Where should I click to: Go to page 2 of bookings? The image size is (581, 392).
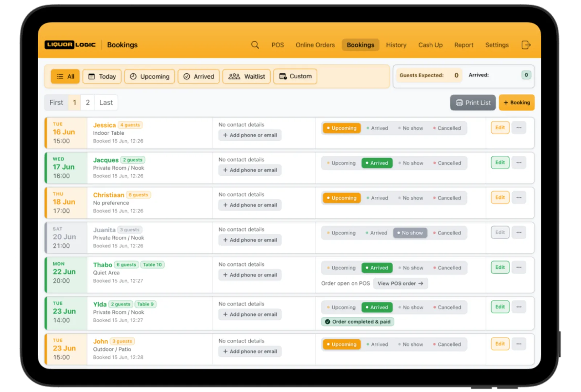click(88, 103)
